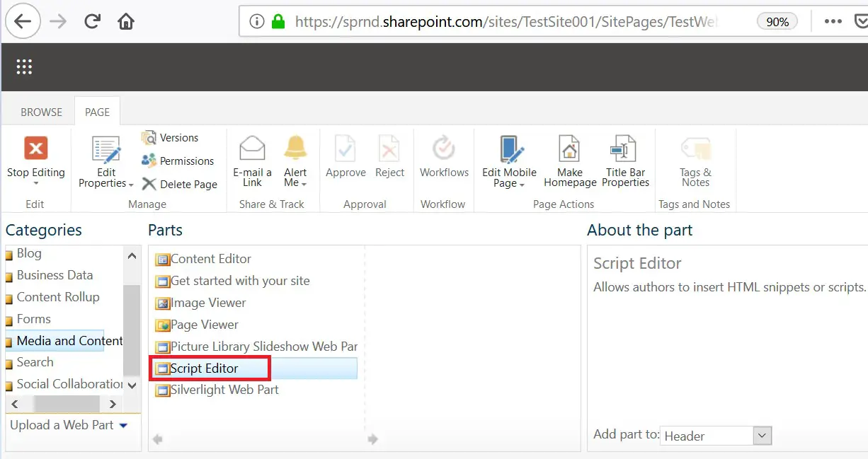Click the Tags & Notes icon

click(695, 149)
